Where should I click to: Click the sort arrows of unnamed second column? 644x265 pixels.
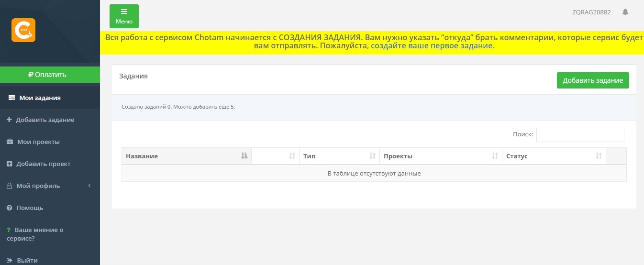tap(292, 156)
